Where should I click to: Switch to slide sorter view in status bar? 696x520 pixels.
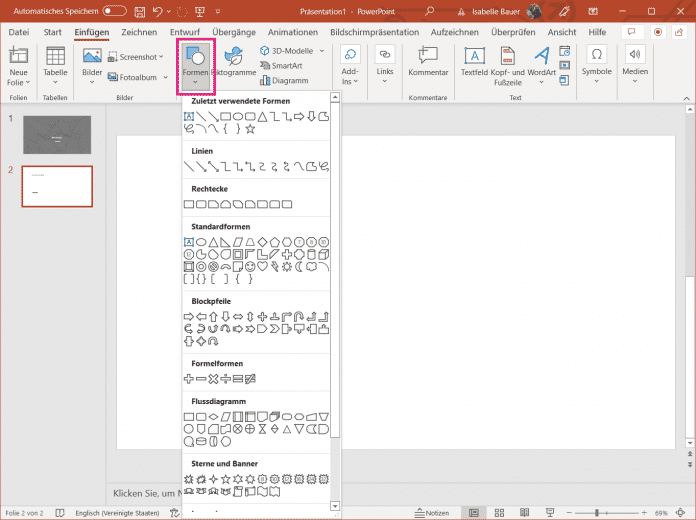(498, 512)
